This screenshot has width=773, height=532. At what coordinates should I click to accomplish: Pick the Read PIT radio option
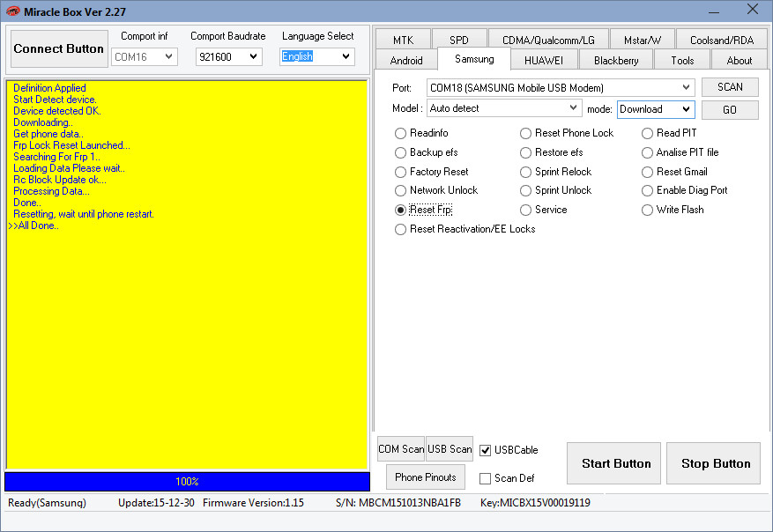click(x=648, y=133)
